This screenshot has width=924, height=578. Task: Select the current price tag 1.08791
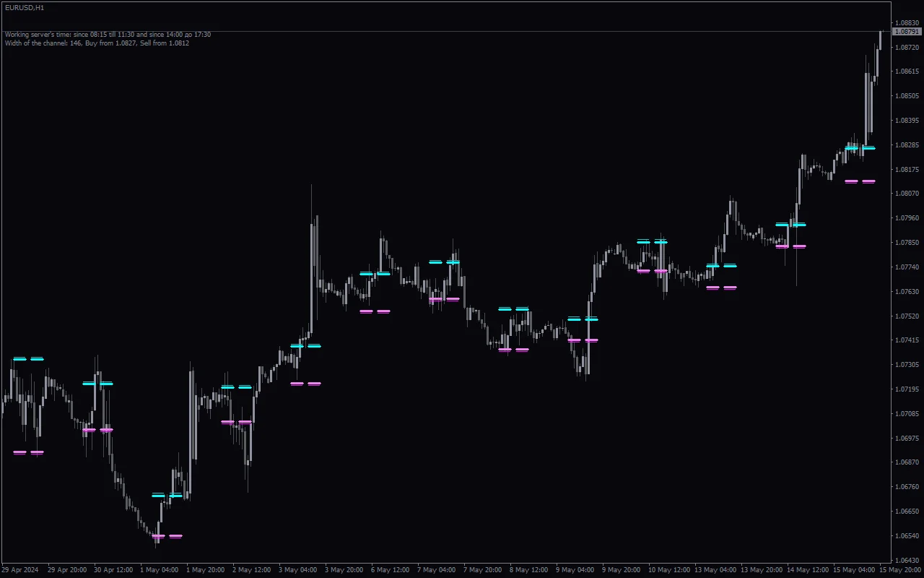907,32
